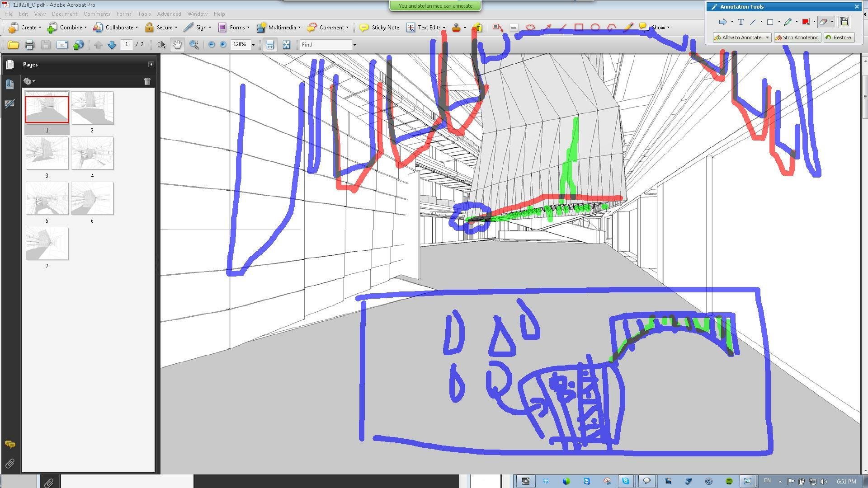
Task: Click the Find search field
Action: tap(326, 45)
